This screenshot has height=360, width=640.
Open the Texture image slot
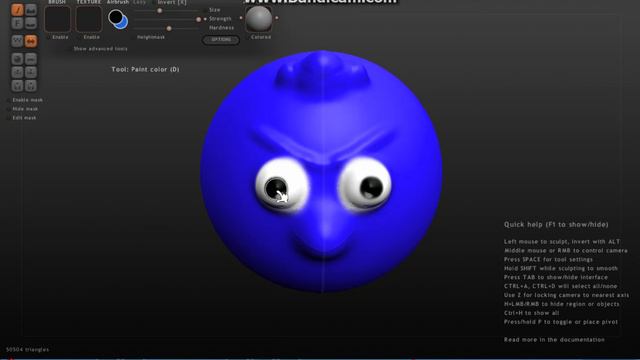89,19
